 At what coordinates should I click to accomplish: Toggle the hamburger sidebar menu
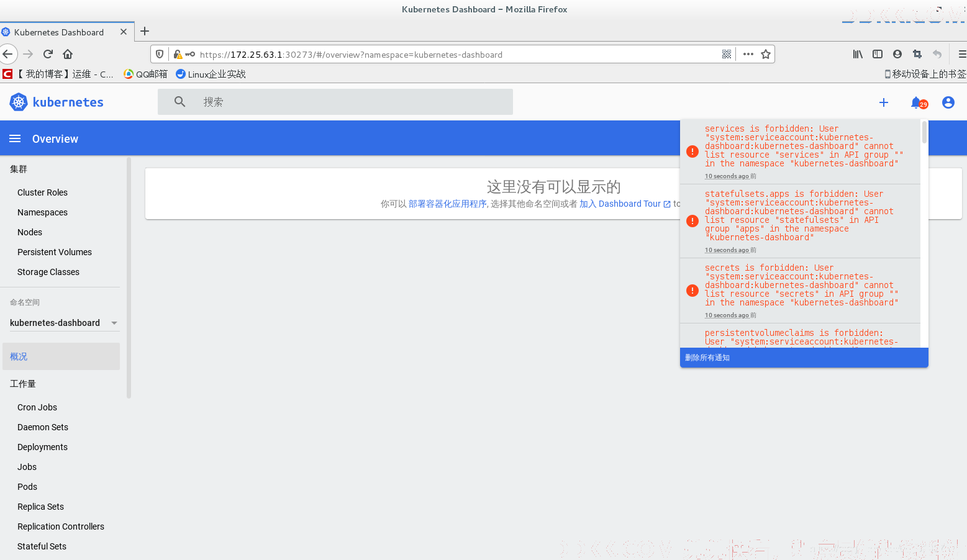[x=15, y=138]
